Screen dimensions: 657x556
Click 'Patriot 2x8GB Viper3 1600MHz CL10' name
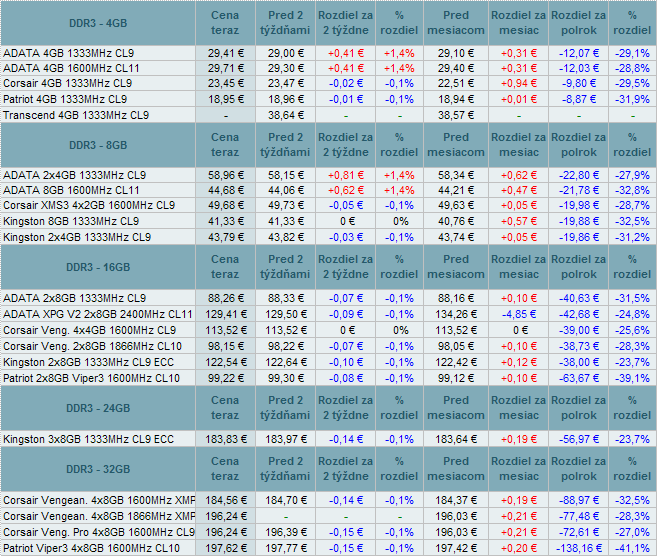click(x=91, y=378)
